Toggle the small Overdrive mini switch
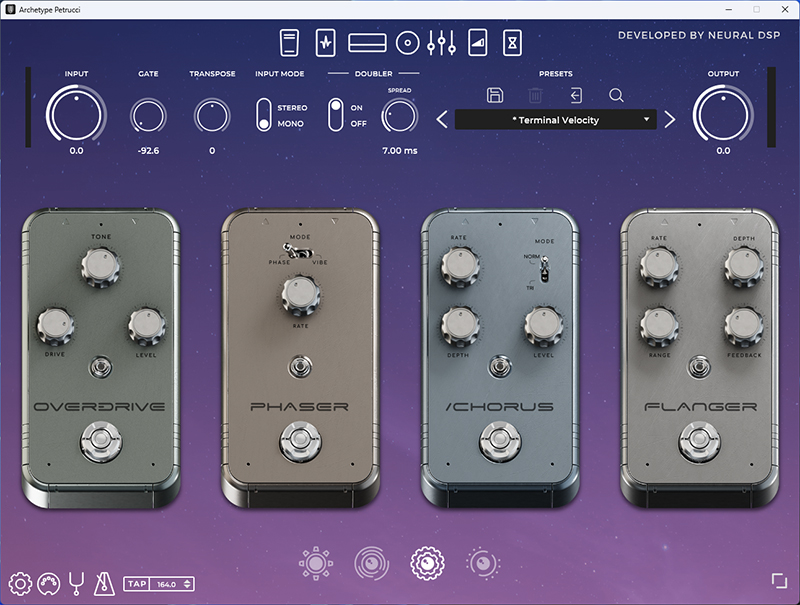The height and width of the screenshot is (605, 800). click(x=101, y=367)
